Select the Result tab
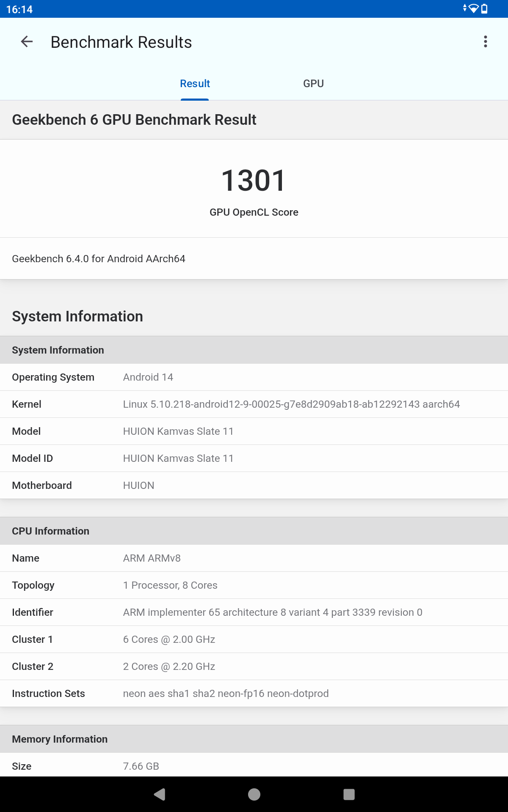The image size is (508, 812). (x=195, y=84)
